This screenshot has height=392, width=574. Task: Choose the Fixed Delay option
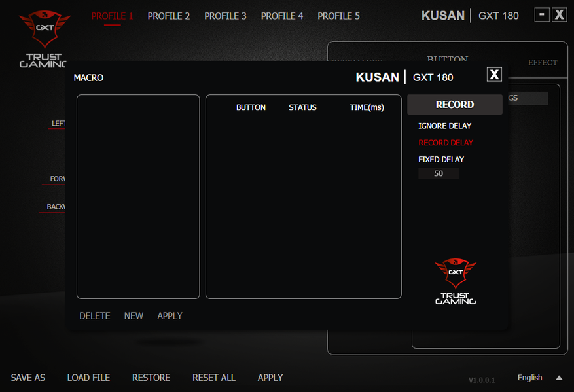coord(441,160)
